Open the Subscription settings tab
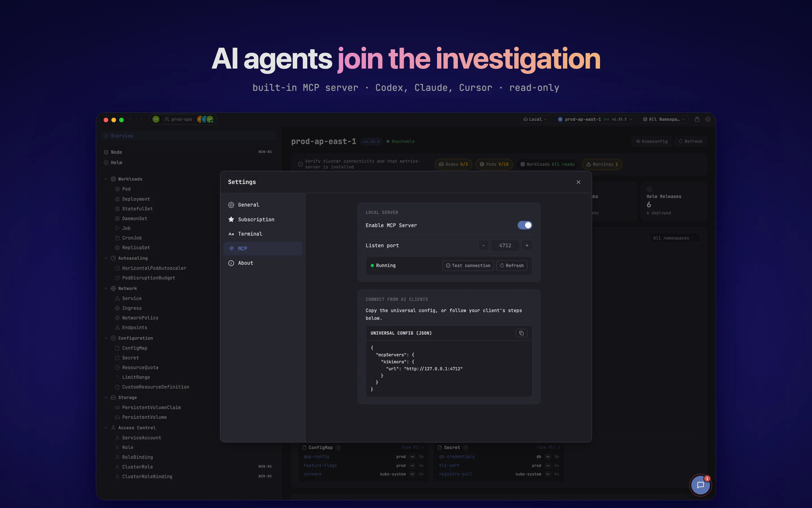 tap(263, 219)
